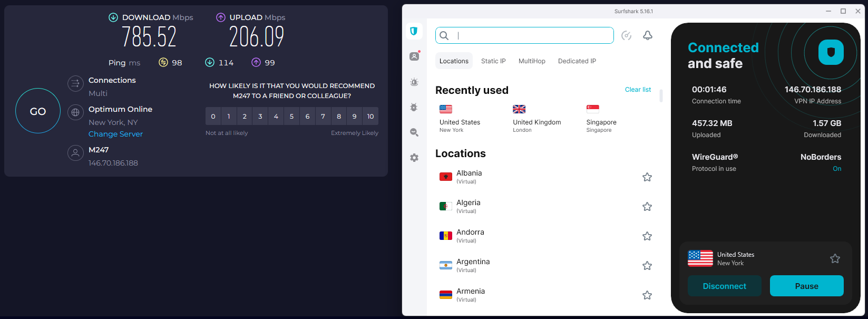This screenshot has width=868, height=319.
Task: Select recently used Singapore location
Action: pyautogui.click(x=601, y=119)
